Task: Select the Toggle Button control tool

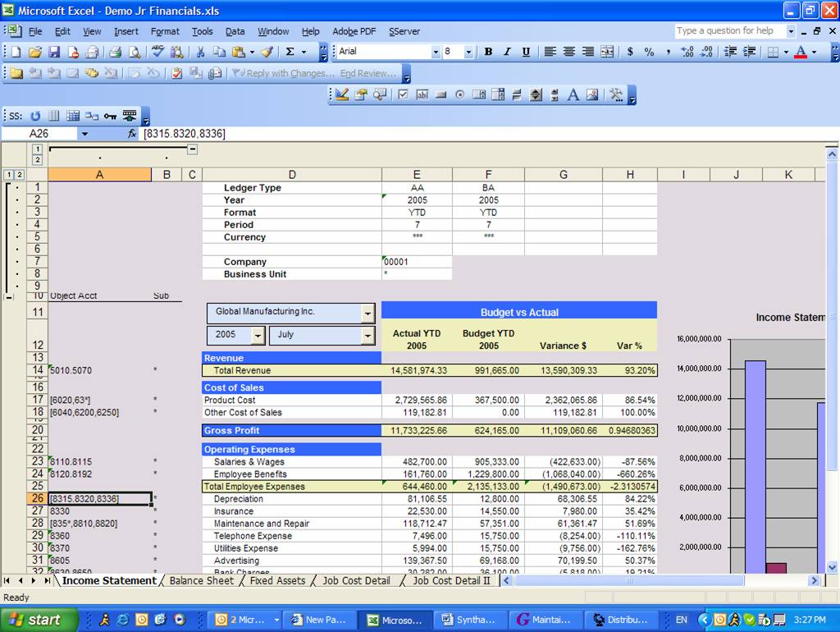Action: (x=517, y=95)
